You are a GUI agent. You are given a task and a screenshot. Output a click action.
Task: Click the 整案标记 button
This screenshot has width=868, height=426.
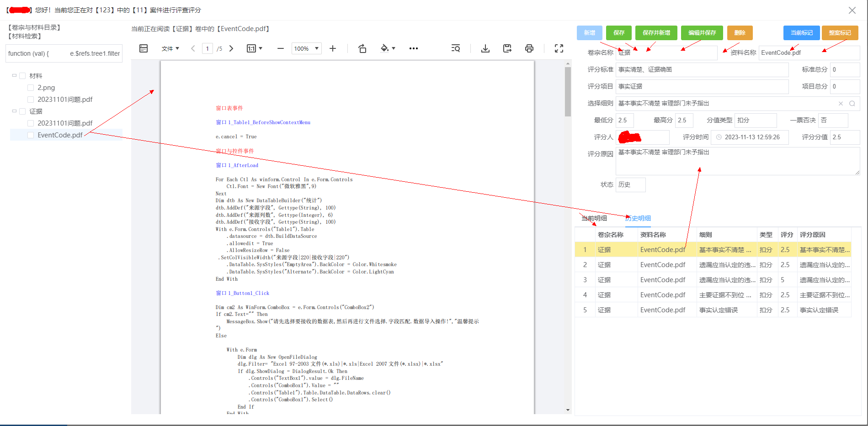[x=840, y=33]
